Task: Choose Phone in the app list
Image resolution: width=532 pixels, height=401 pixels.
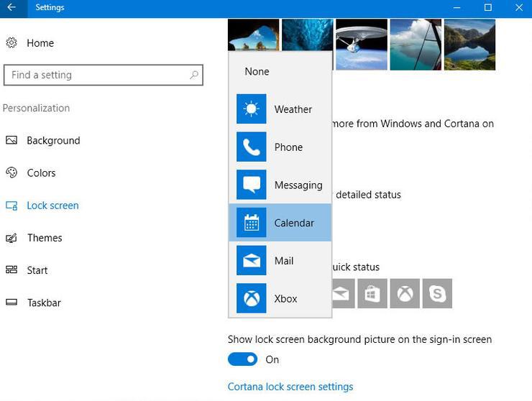Action: click(x=280, y=147)
